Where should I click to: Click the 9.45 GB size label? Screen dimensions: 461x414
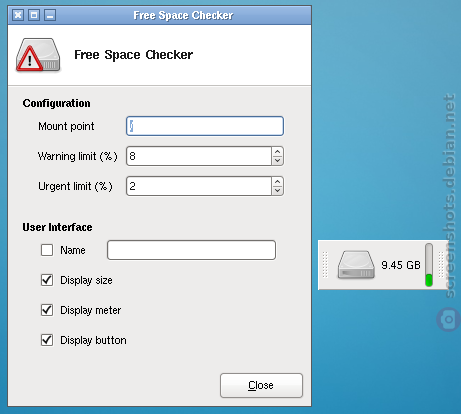[401, 265]
